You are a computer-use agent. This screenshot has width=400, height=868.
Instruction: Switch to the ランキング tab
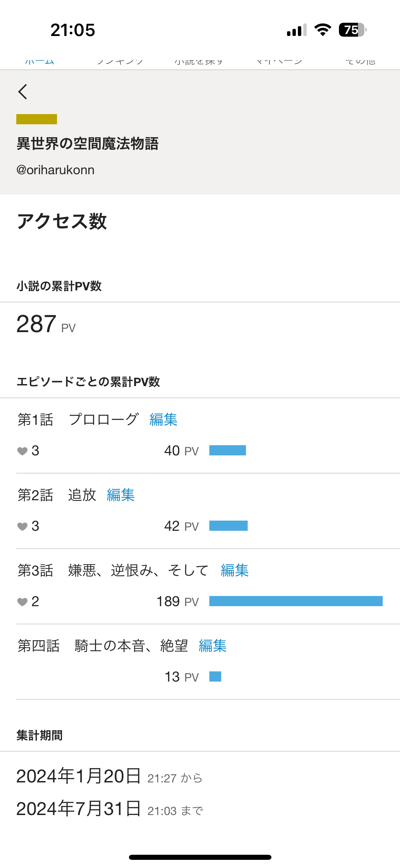(x=120, y=62)
